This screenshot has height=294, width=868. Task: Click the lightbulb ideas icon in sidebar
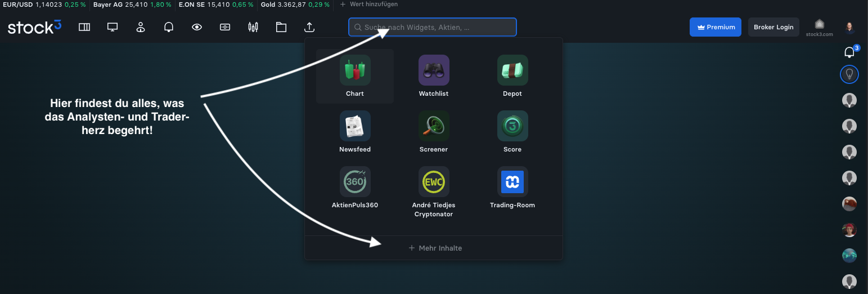849,74
